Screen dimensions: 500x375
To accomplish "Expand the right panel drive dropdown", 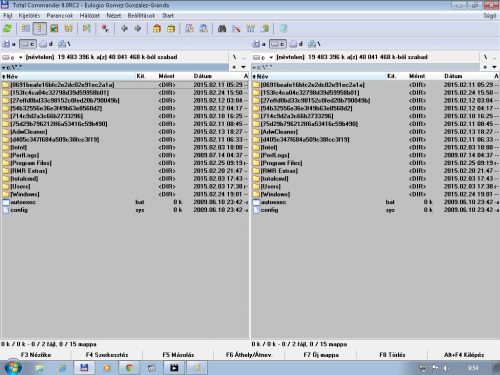I will tap(271, 57).
